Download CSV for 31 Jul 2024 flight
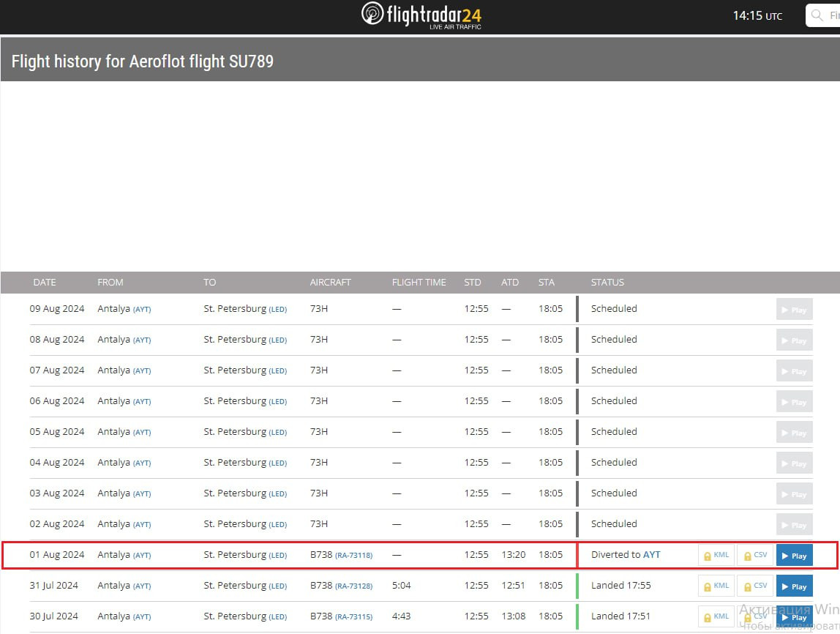 755,586
